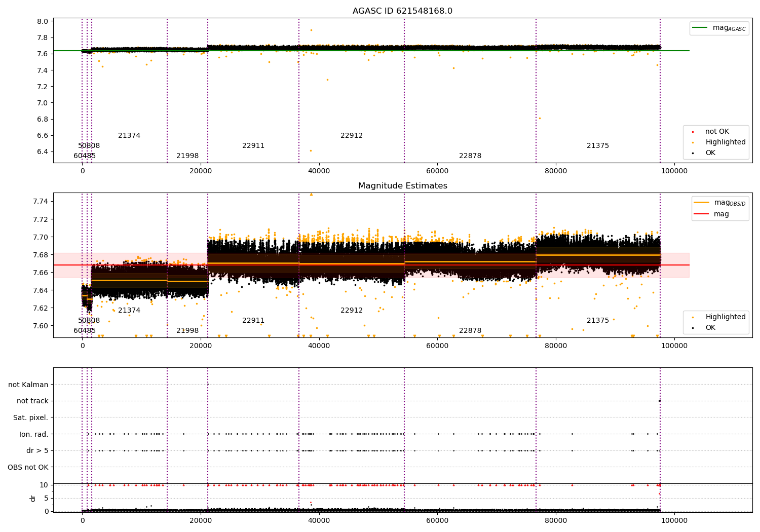The height and width of the screenshot is (532, 760).
Task: Click obsid label 21998 in the Magnitude Estimates plot
Action: (x=187, y=331)
